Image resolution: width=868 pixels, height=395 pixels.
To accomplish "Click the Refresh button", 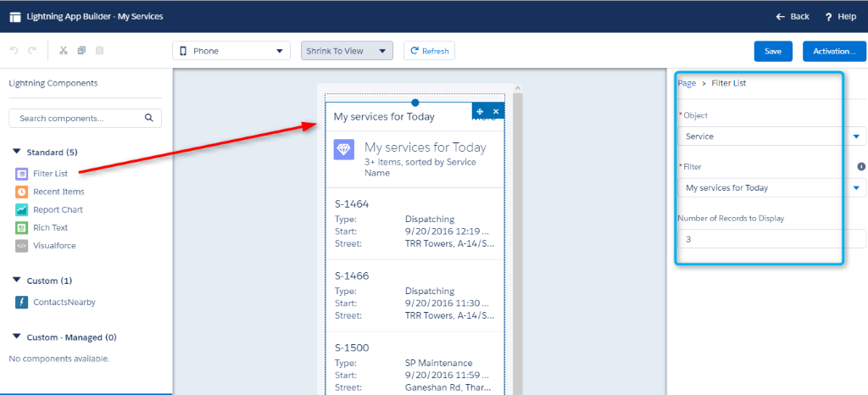I will tap(429, 51).
